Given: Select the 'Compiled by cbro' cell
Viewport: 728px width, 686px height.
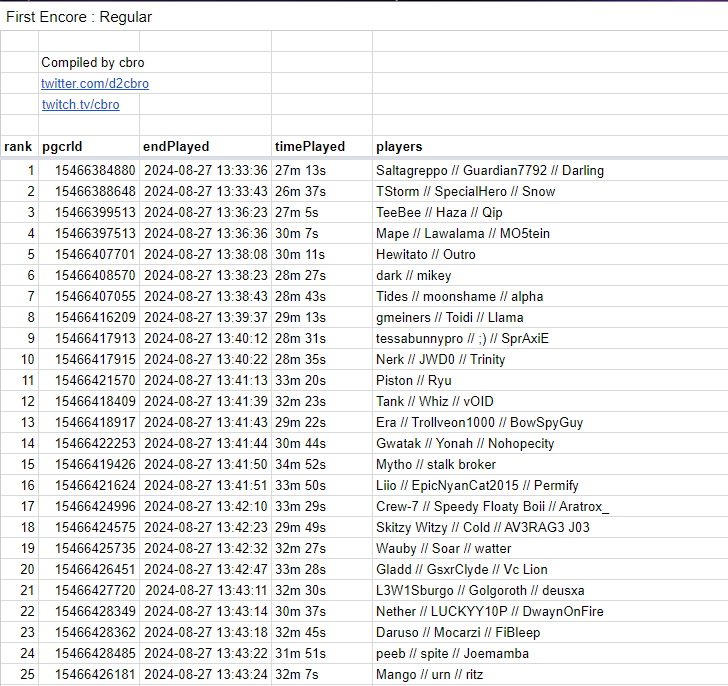Looking at the screenshot, I should (x=93, y=62).
